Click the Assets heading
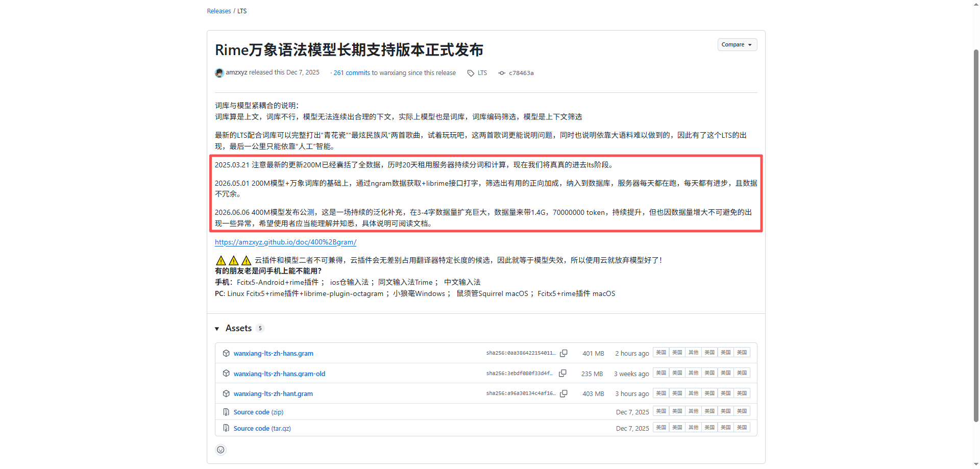 click(x=238, y=328)
